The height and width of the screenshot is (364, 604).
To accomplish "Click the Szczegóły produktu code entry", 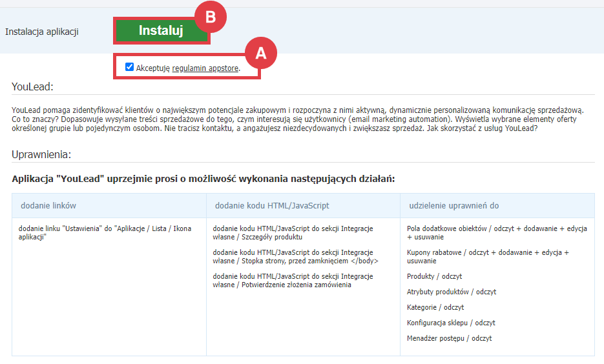I will [x=292, y=232].
